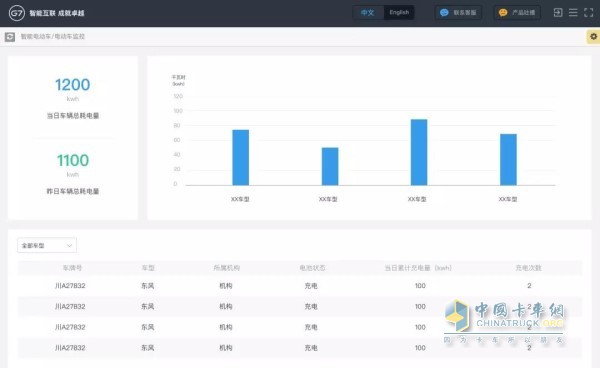Click the 昨日车辆总耗电量 label
Screen dimensions: 600x368
tap(73, 191)
